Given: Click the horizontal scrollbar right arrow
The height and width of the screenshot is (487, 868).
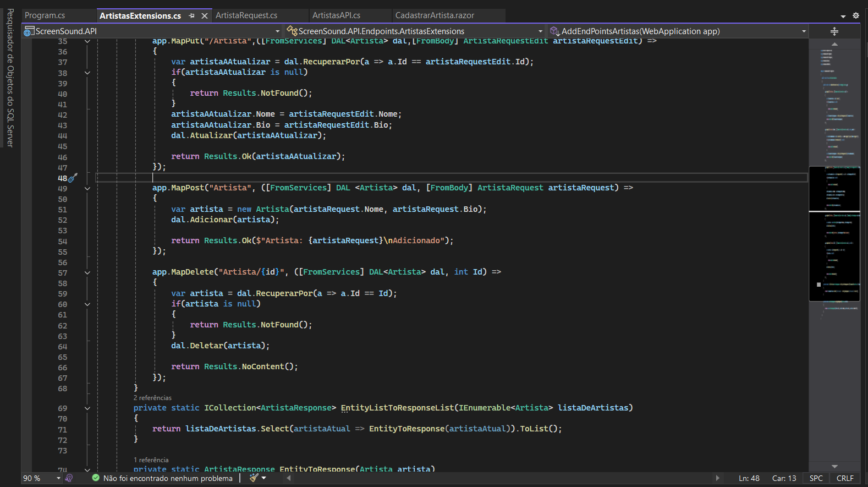Looking at the screenshot, I should (717, 478).
